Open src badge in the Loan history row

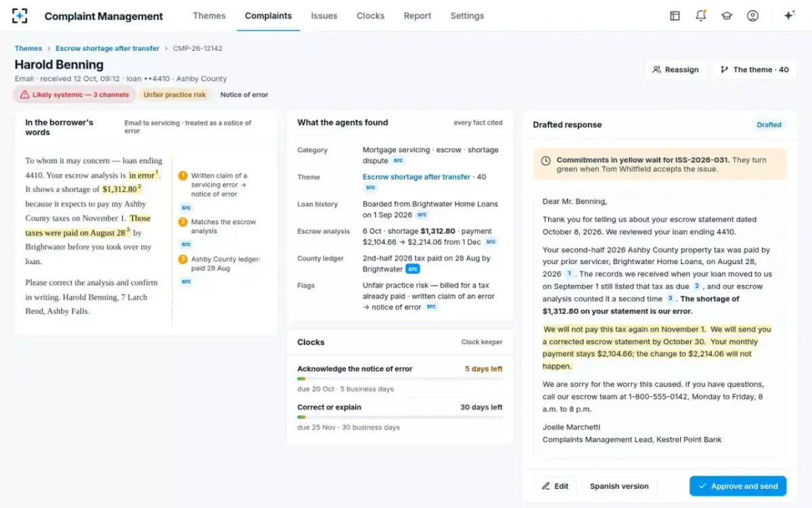pyautogui.click(x=422, y=215)
